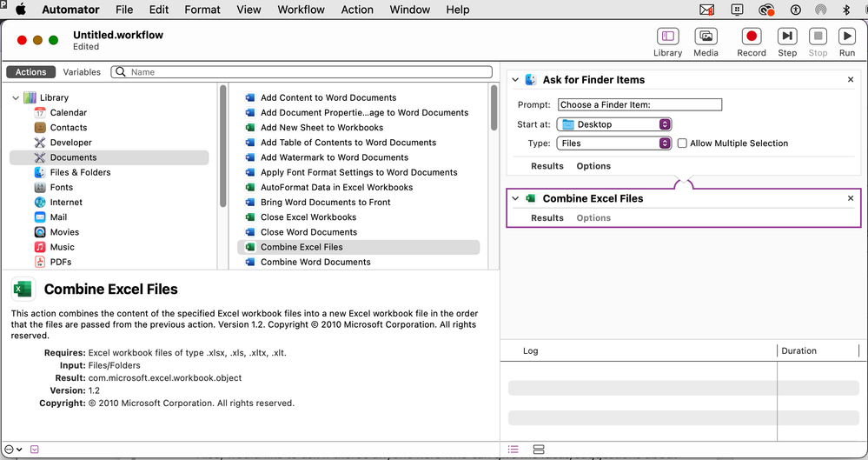This screenshot has width=868, height=460.
Task: Click the actions list scrollbar
Action: [494, 108]
